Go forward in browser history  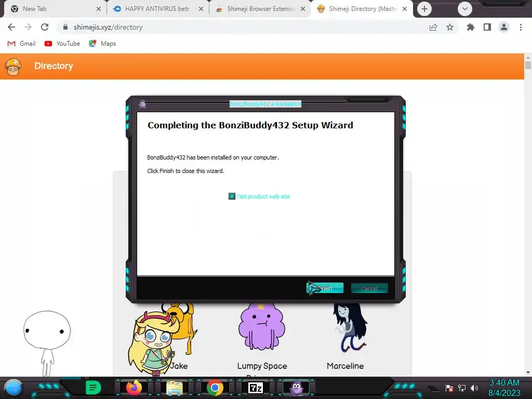(28, 27)
